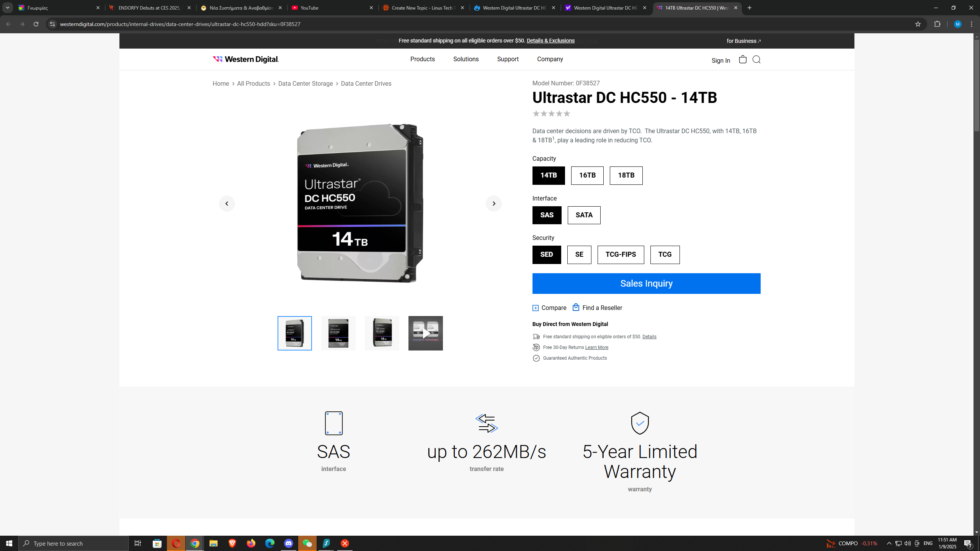The height and width of the screenshot is (551, 980).
Task: Open volume control in system tray
Action: click(908, 543)
